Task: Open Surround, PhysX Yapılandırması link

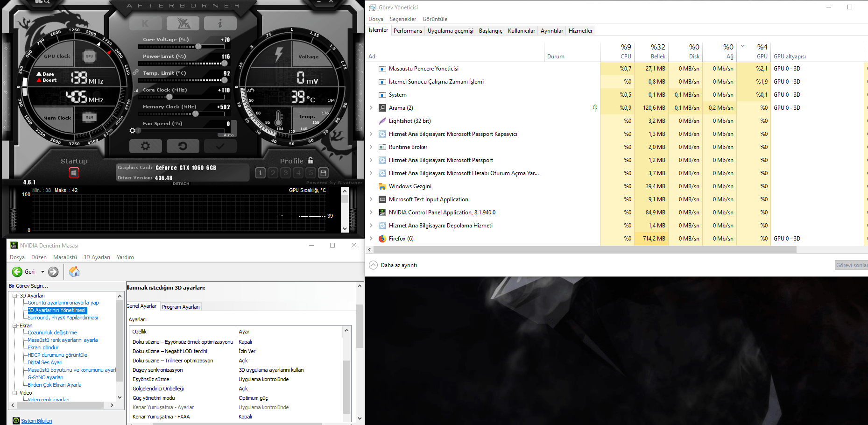Action: pos(63,318)
